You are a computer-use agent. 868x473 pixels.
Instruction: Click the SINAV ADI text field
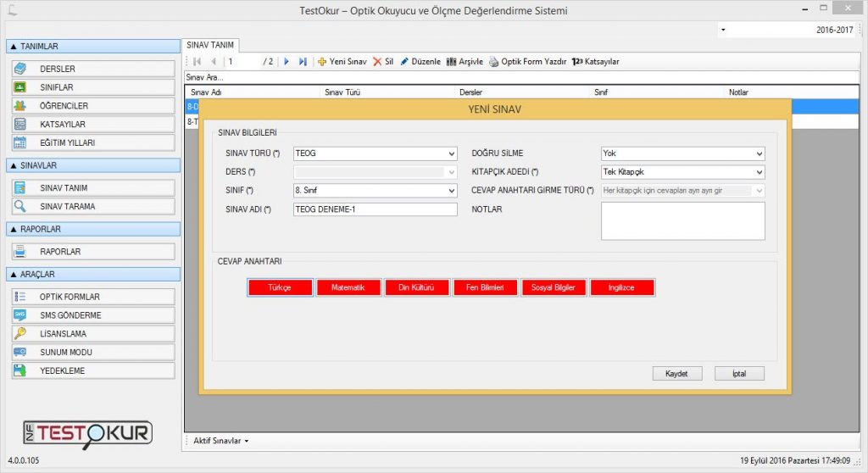click(x=376, y=209)
